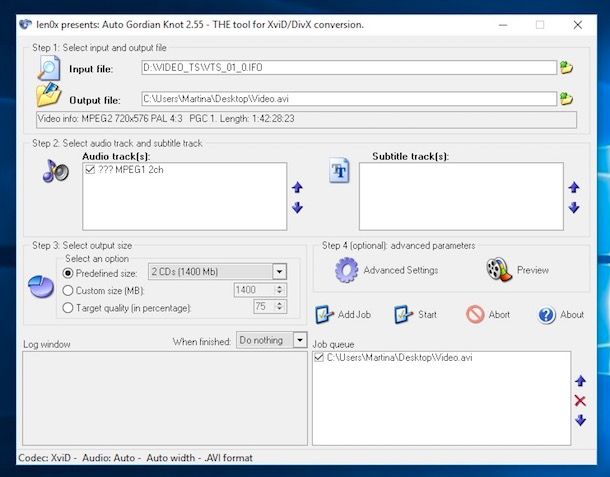Click the subtitle TT icon
Viewport: 610px width, 477px height.
click(x=339, y=170)
